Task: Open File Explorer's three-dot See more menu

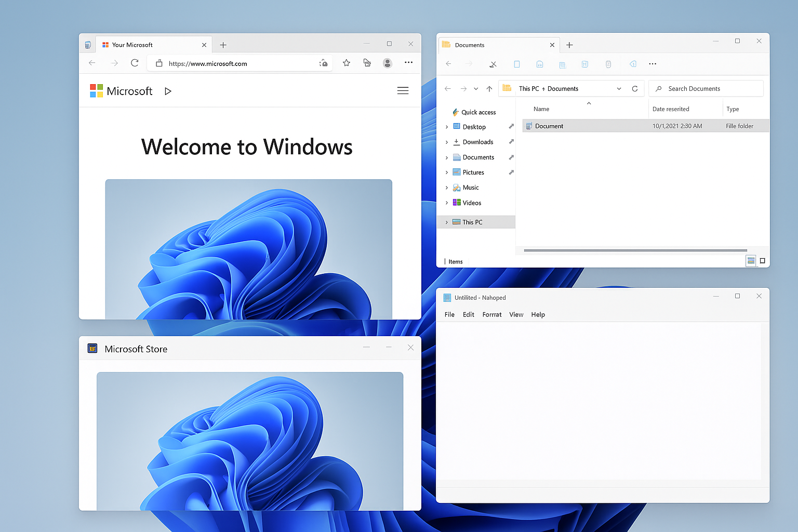Action: pyautogui.click(x=653, y=64)
